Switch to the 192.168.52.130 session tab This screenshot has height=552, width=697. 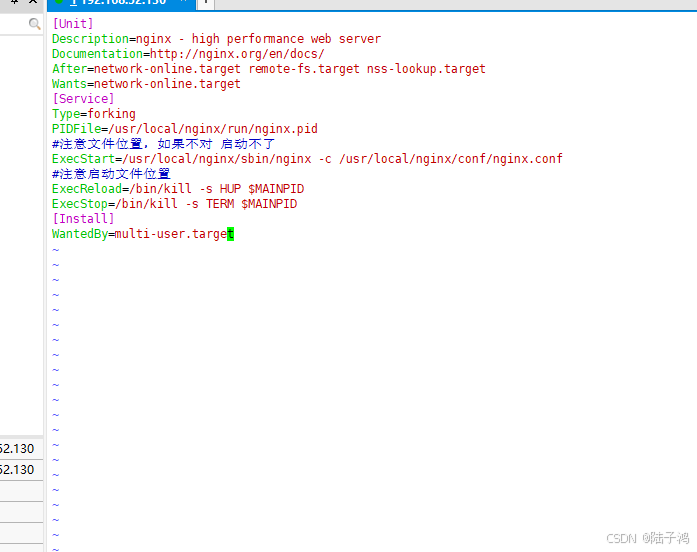[121, 3]
